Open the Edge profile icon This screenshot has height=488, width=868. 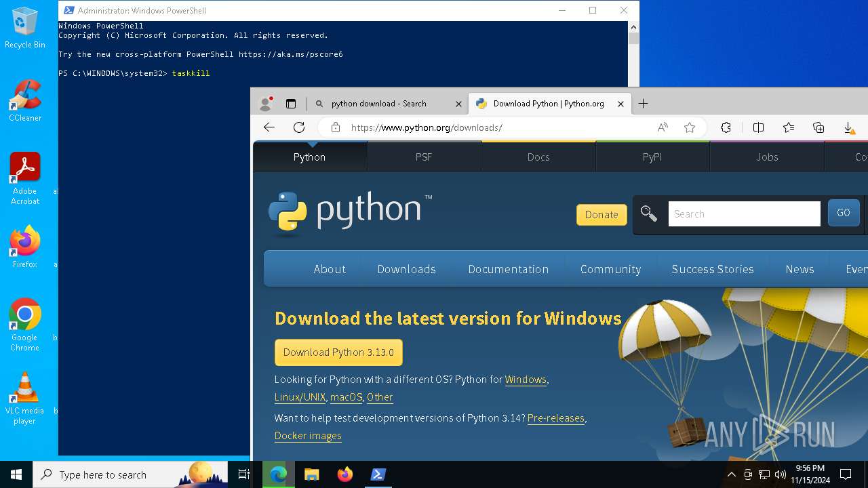click(266, 104)
